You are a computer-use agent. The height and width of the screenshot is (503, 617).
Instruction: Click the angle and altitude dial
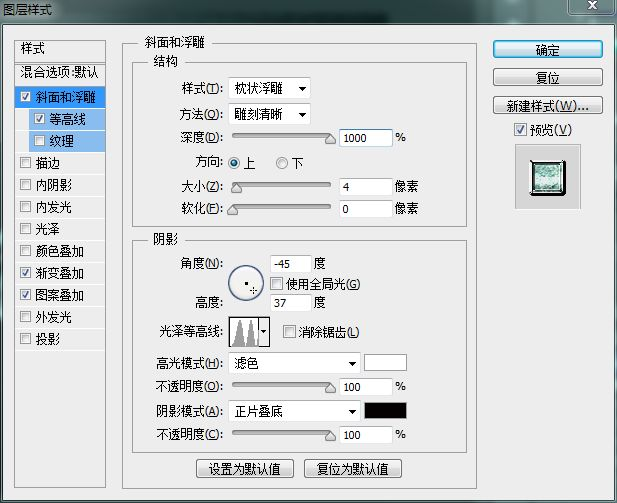[x=246, y=284]
